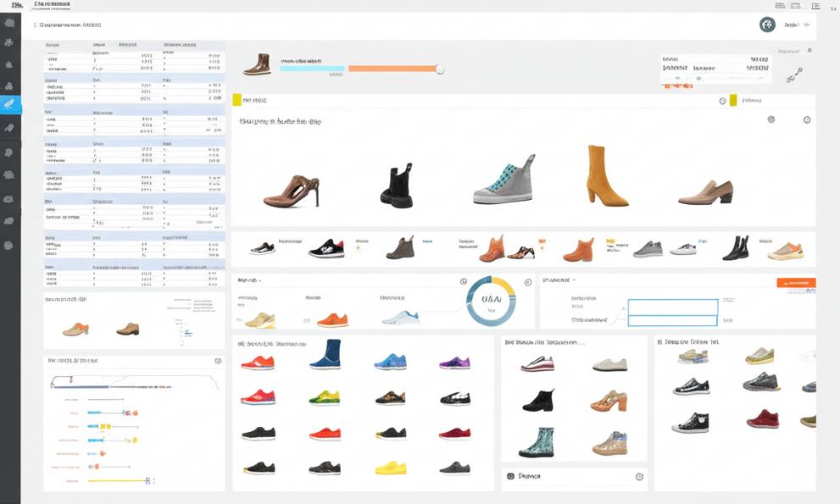Expand the dropdown arrow beside the user name
The width and height of the screenshot is (840, 504).
pyautogui.click(x=809, y=25)
